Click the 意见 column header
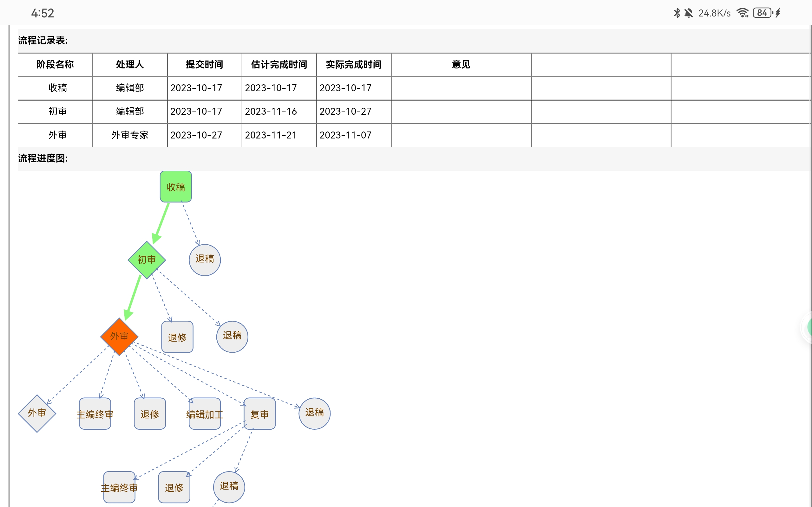Image resolution: width=812 pixels, height=507 pixels. pos(461,64)
